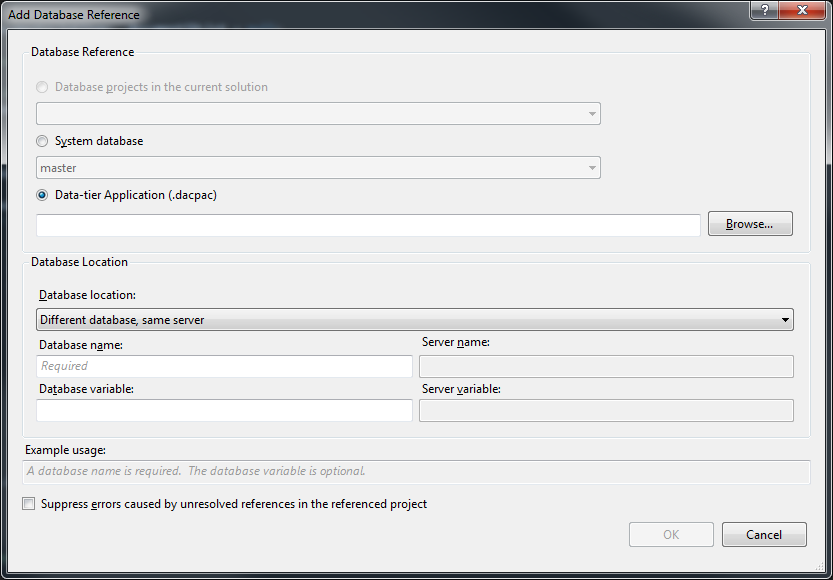Viewport: 833px width, 580px height.
Task: Close the Add Database Reference dialog
Action: (802, 12)
